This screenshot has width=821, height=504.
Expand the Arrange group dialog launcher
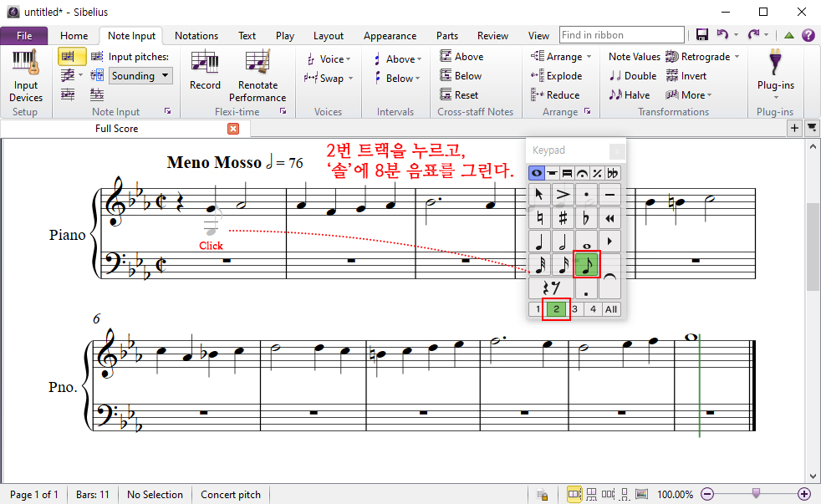point(588,111)
